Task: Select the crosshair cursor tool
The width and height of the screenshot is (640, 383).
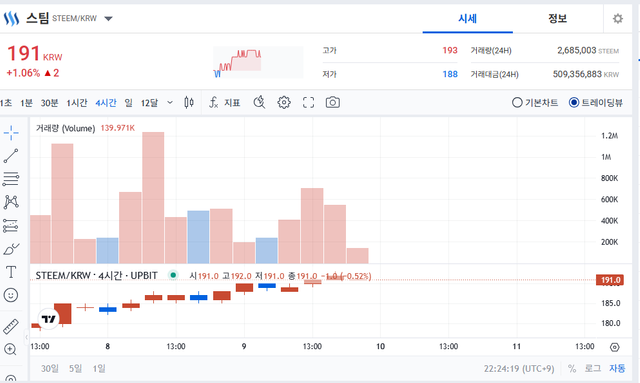Action: [11, 133]
